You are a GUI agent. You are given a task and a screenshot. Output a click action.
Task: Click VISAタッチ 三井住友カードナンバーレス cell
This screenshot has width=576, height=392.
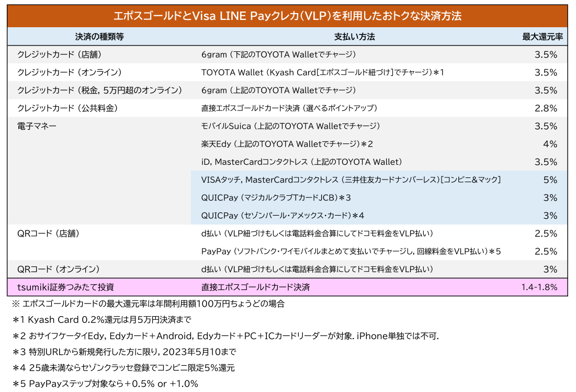(351, 180)
